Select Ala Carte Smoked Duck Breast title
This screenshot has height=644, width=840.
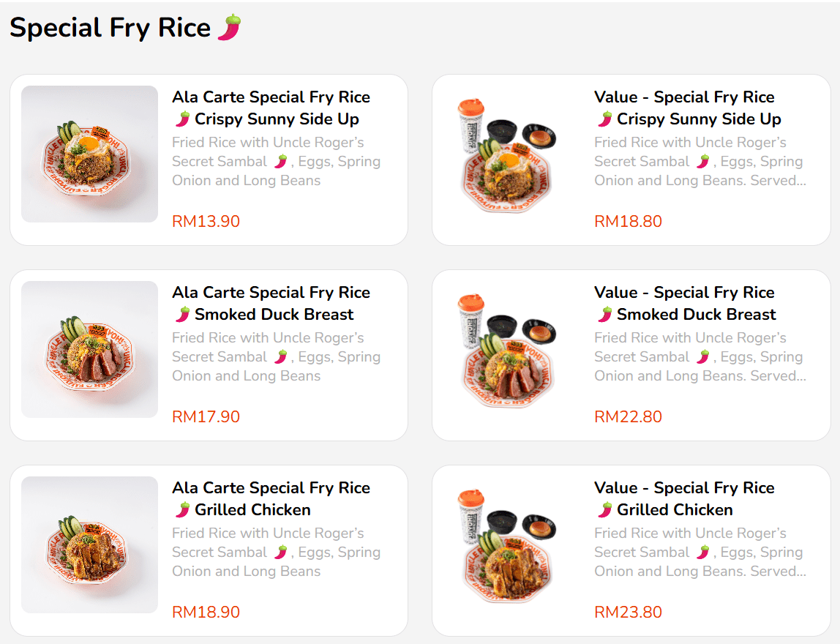pyautogui.click(x=271, y=304)
